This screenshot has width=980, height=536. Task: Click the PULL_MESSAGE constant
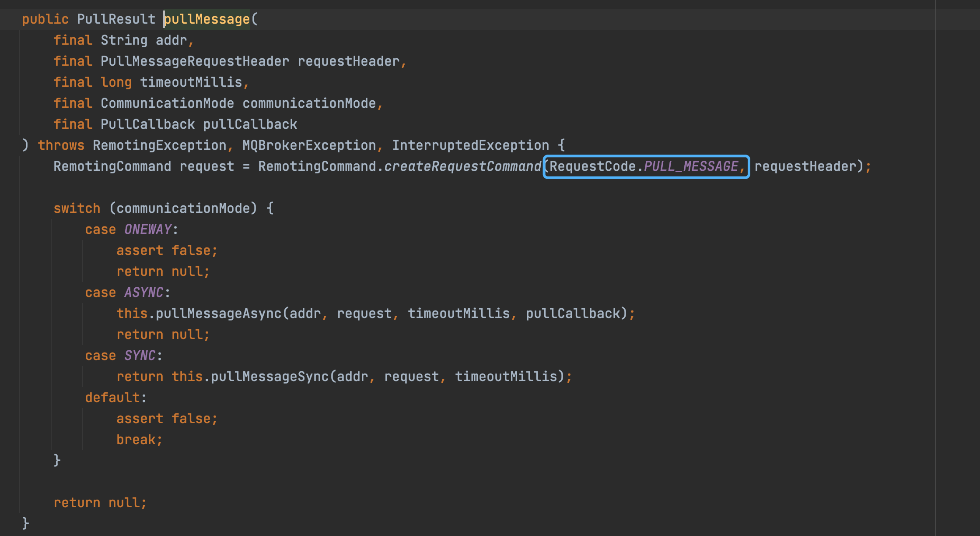[x=691, y=166]
